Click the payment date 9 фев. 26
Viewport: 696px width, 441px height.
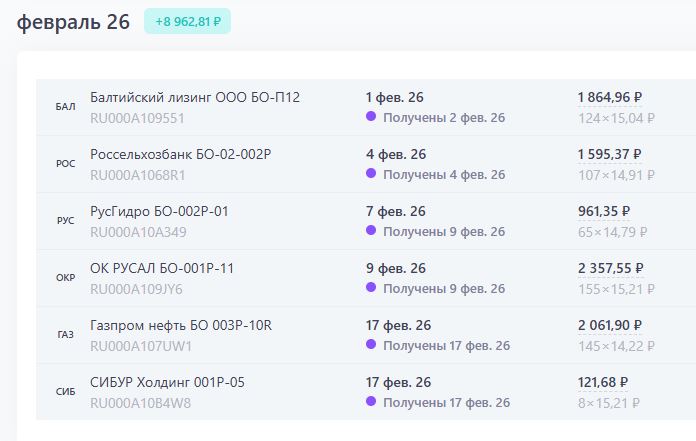[x=395, y=268]
